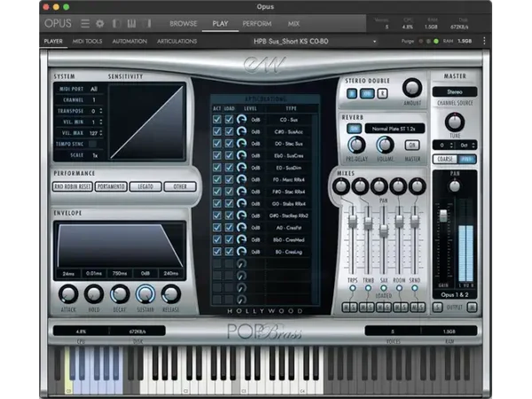This screenshot has width=532, height=399.
Task: Toggle the Reverb Master ON button
Action: coord(412,145)
